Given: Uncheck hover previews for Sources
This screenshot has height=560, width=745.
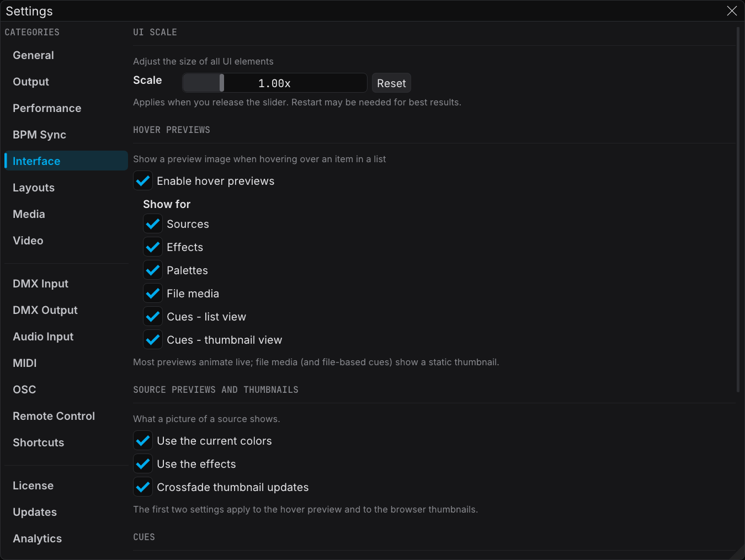Looking at the screenshot, I should pos(153,224).
